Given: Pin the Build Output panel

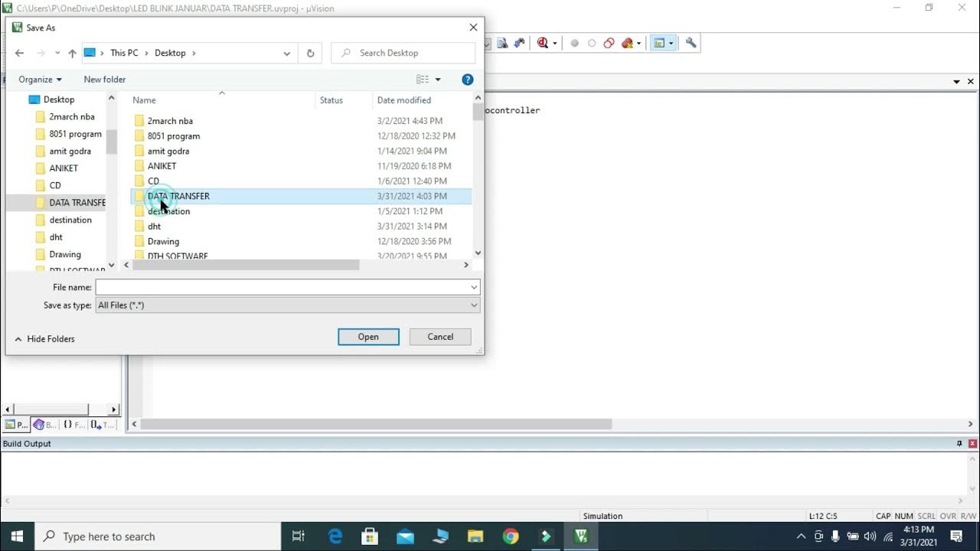Looking at the screenshot, I should 959,444.
